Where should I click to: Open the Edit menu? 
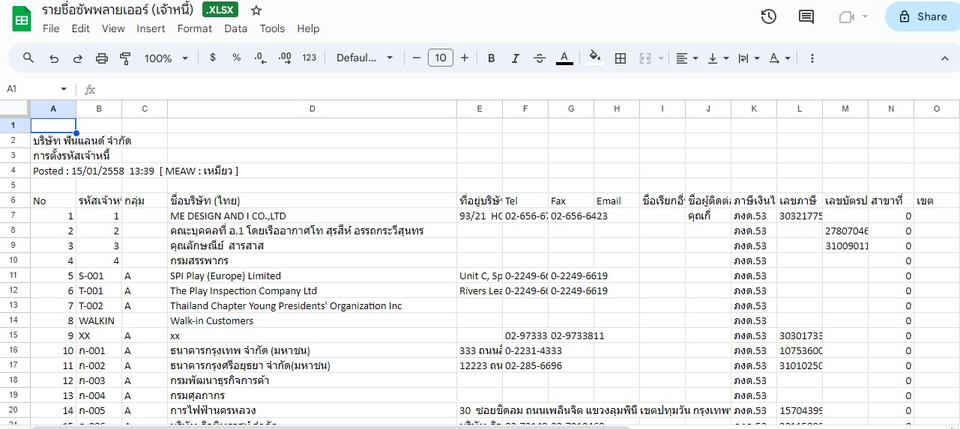point(80,28)
